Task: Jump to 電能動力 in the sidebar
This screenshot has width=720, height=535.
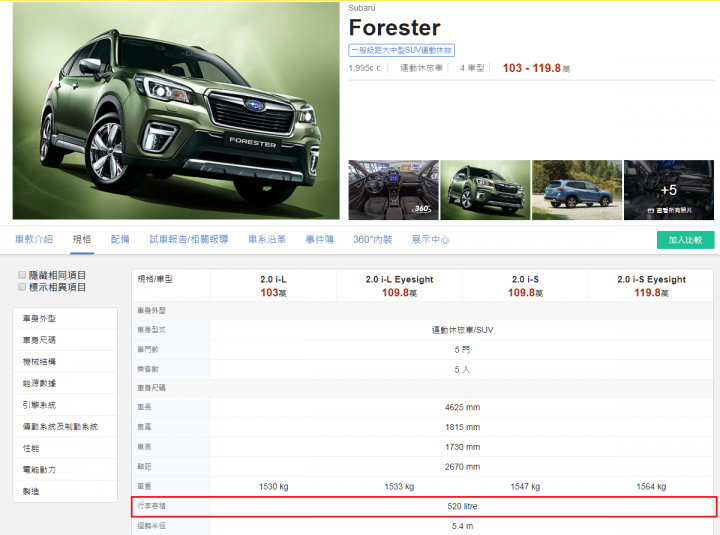Action: [x=65, y=469]
